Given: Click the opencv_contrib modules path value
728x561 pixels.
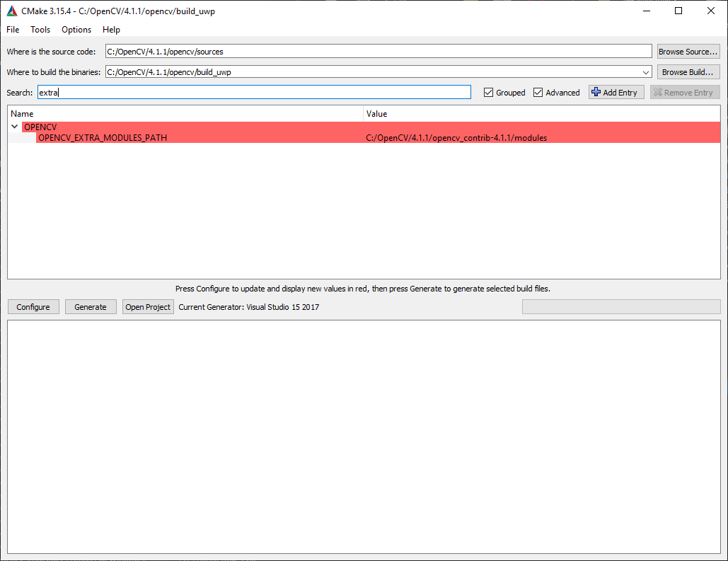Looking at the screenshot, I should pos(456,138).
